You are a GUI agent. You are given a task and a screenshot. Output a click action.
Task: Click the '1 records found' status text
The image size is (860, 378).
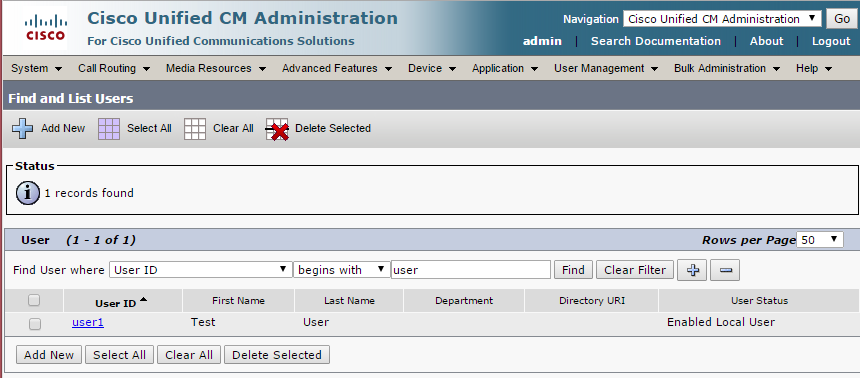[89, 193]
